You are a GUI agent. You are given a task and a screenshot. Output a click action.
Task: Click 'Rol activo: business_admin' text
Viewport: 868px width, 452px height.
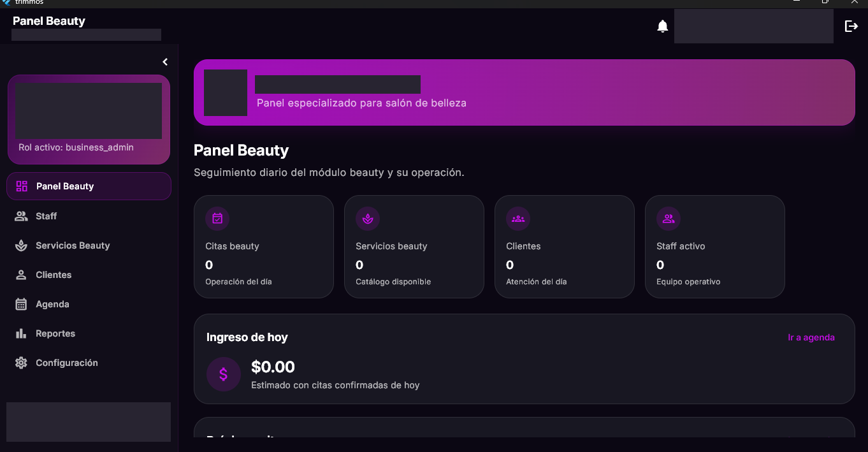tap(76, 147)
